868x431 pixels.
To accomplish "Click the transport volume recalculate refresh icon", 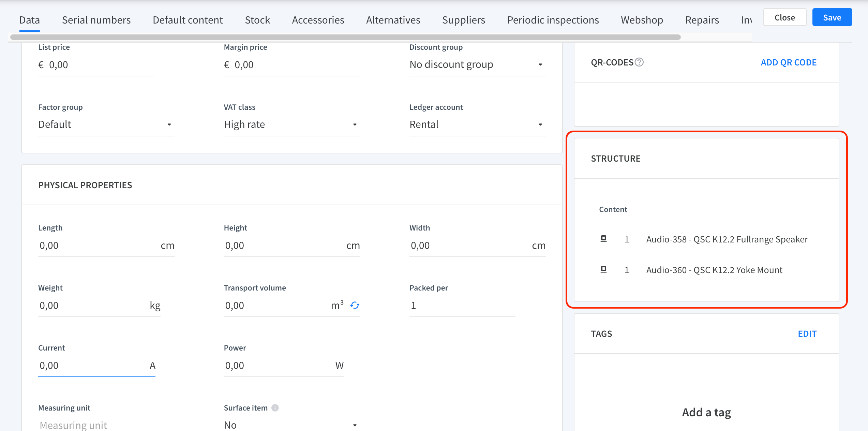I will pos(355,305).
